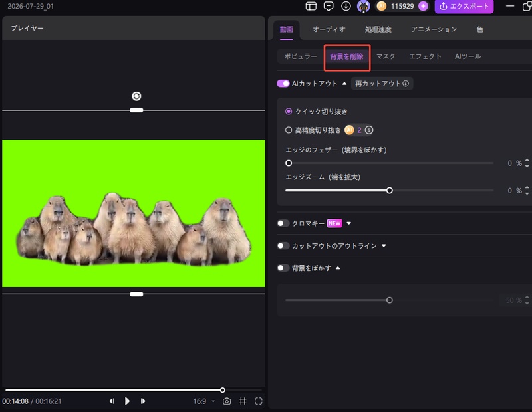
Task: Enable the カットアウトのアウトライン toggle
Action: [283, 245]
